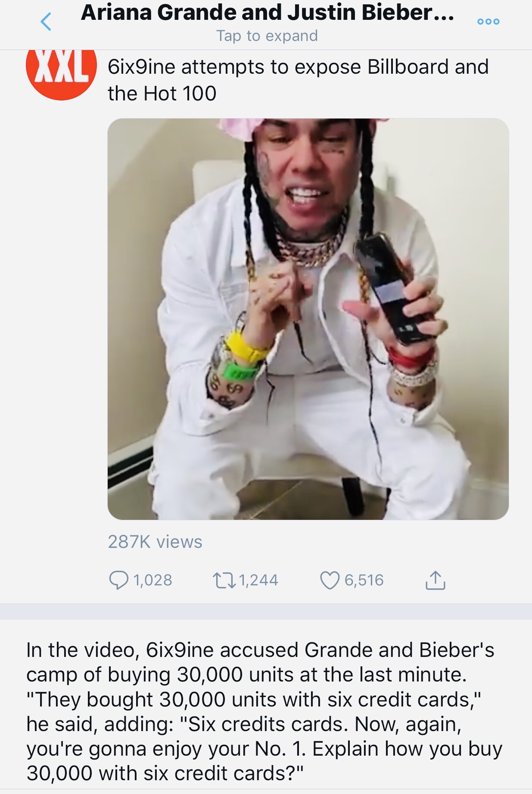Screen dimensions: 532x794
Task: Tap the 'Ariana Grande and Justin Bieber...' title
Action: (x=267, y=13)
